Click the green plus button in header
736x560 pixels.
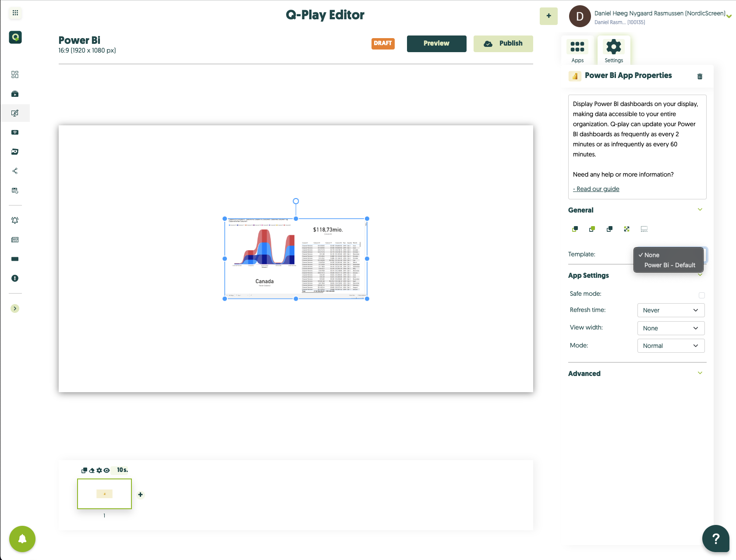[548, 16]
